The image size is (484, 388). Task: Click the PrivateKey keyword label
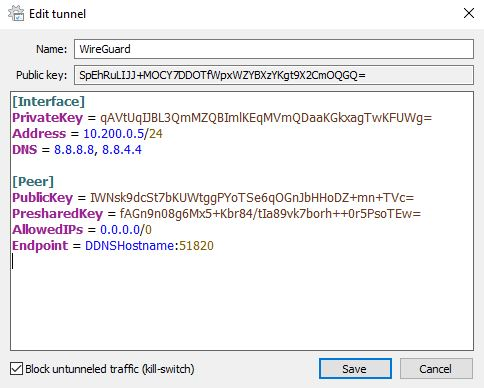pyautogui.click(x=48, y=118)
